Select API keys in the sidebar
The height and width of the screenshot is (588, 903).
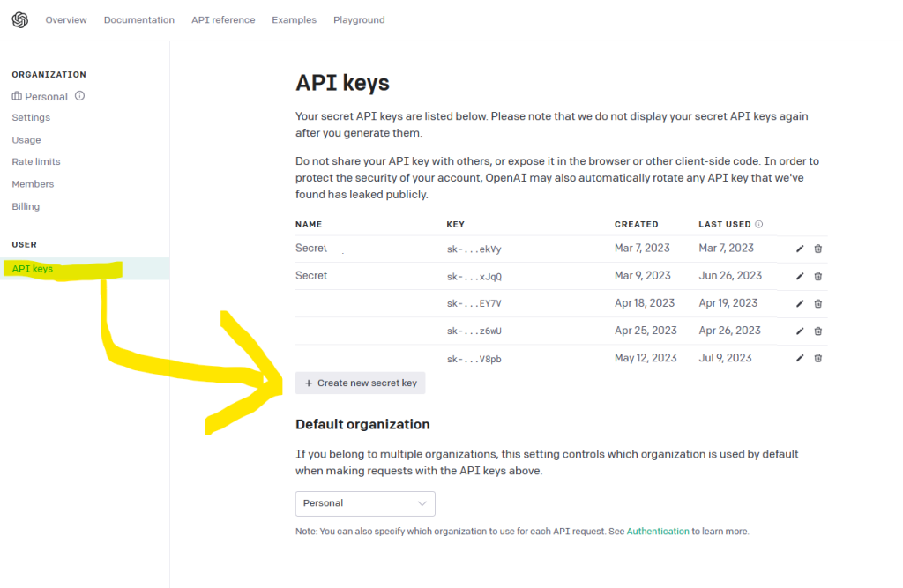(85, 268)
